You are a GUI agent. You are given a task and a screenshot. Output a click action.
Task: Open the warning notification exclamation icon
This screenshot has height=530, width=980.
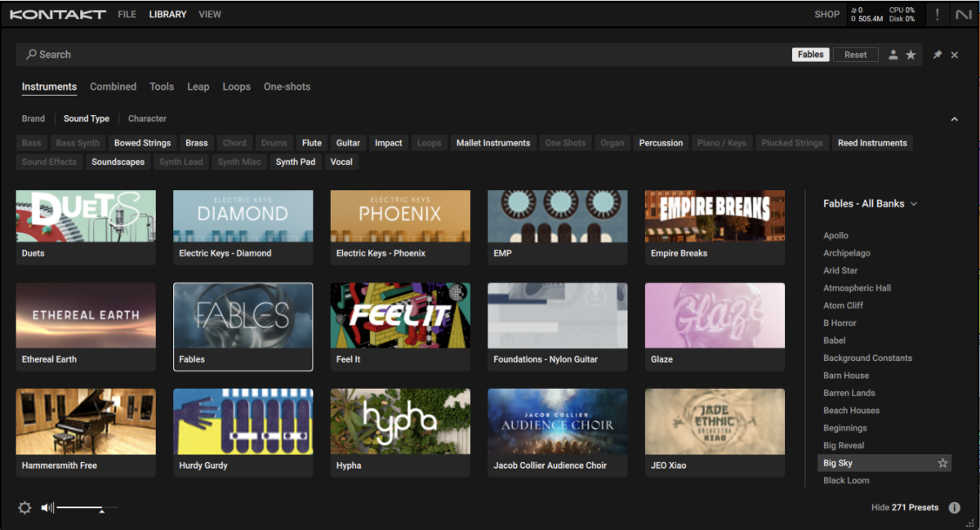coord(937,14)
